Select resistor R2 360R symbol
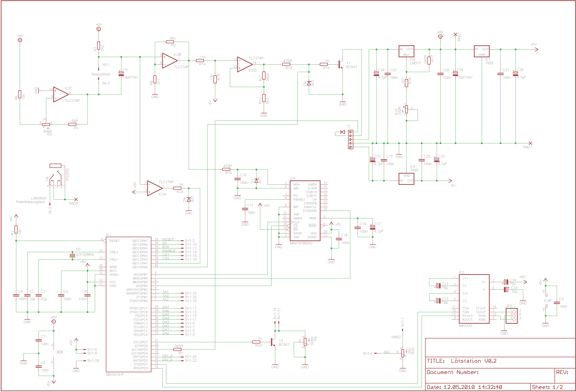Screen dimensions: 576x392 coord(177,349)
